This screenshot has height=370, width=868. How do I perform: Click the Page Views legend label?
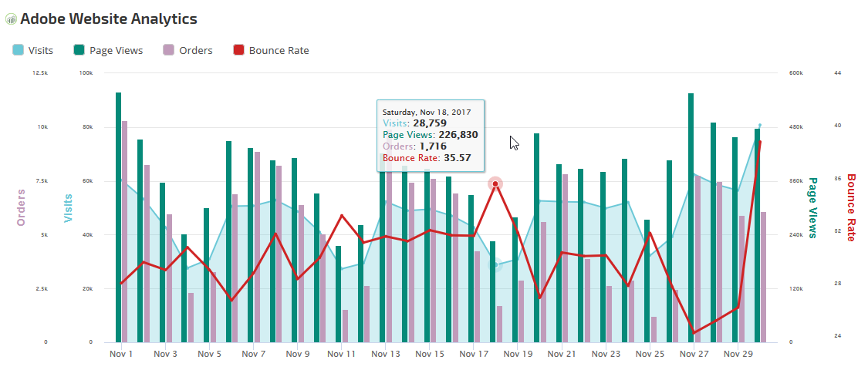tap(116, 50)
